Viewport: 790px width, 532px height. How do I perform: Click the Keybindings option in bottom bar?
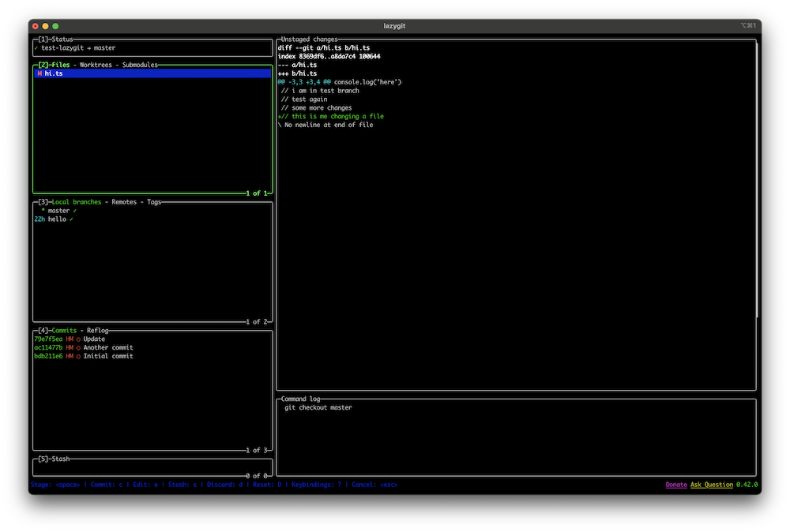[315, 485]
